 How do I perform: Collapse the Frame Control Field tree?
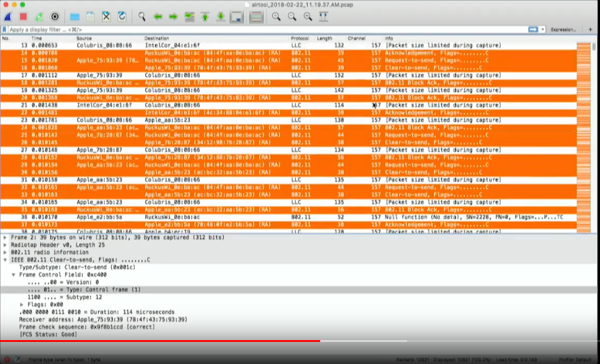13,275
